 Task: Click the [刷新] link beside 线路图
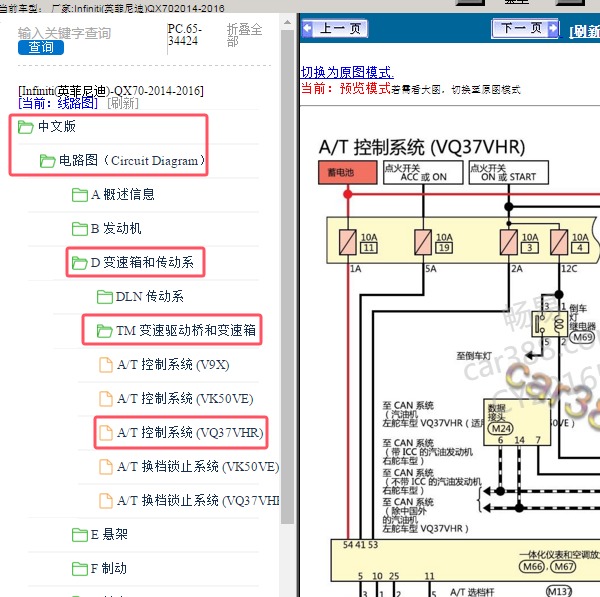[x=123, y=103]
